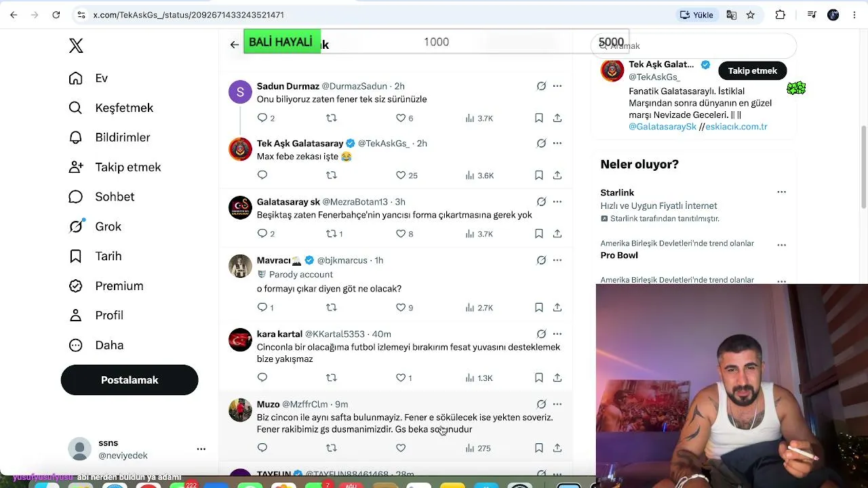Open more options for the Pro Bowl trend
The image size is (868, 488).
(781, 245)
